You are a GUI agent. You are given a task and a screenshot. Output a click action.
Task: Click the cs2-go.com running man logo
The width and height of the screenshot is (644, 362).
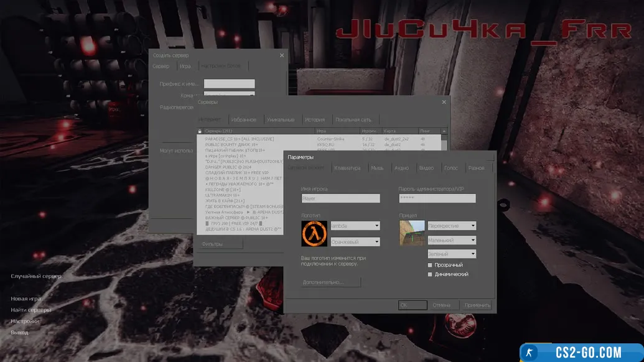(531, 353)
